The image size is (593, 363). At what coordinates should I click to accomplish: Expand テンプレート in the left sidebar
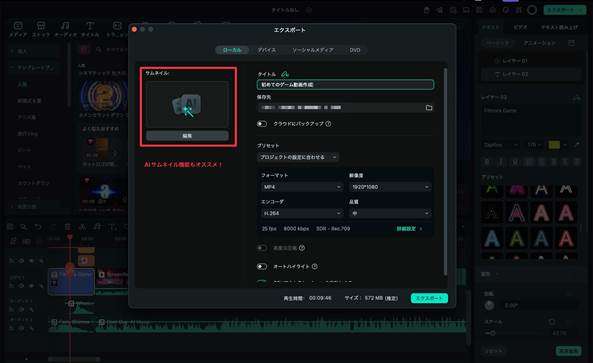click(x=33, y=68)
